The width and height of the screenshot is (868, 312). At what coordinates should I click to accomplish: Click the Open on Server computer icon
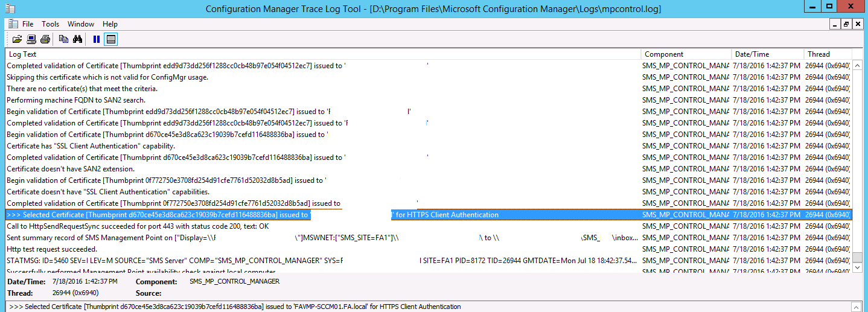tap(31, 39)
